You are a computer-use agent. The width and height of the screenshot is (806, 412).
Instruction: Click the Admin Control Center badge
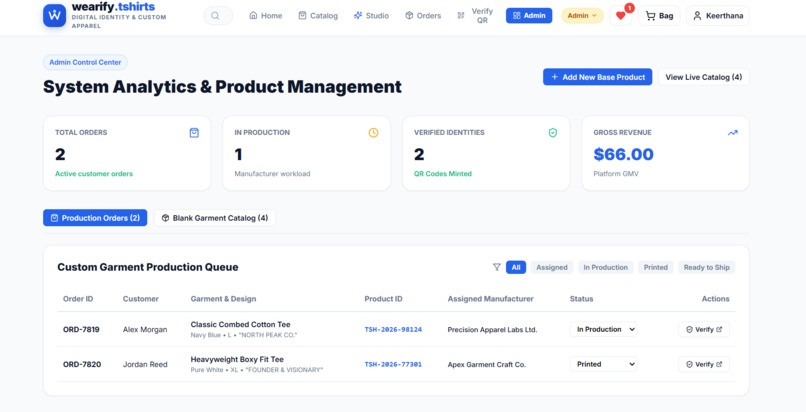(x=85, y=62)
